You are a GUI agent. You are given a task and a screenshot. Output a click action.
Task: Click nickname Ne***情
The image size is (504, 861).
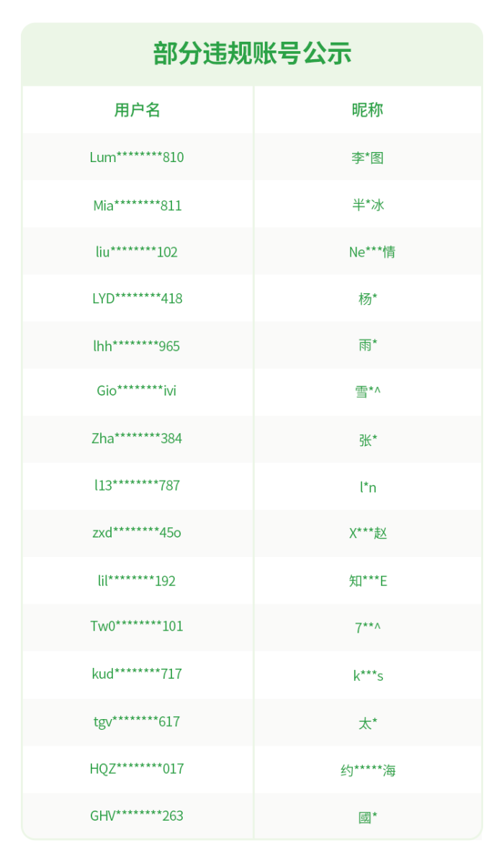[372, 252]
